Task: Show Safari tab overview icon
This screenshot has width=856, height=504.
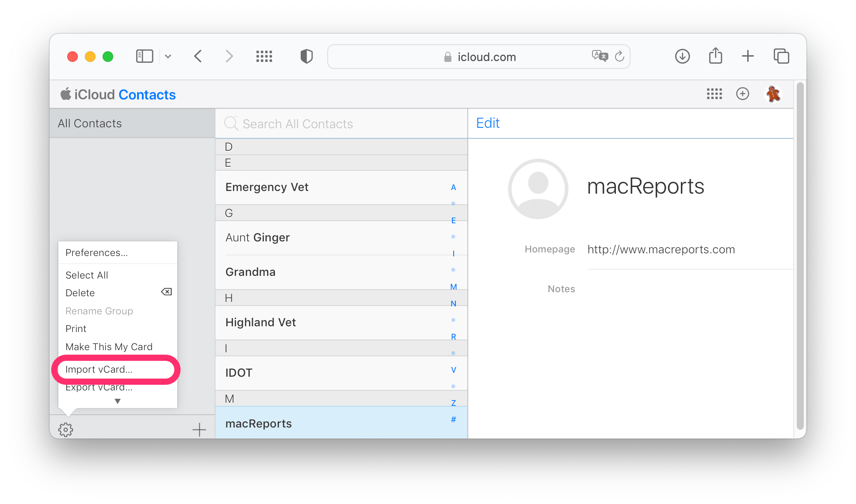Action: tap(781, 56)
